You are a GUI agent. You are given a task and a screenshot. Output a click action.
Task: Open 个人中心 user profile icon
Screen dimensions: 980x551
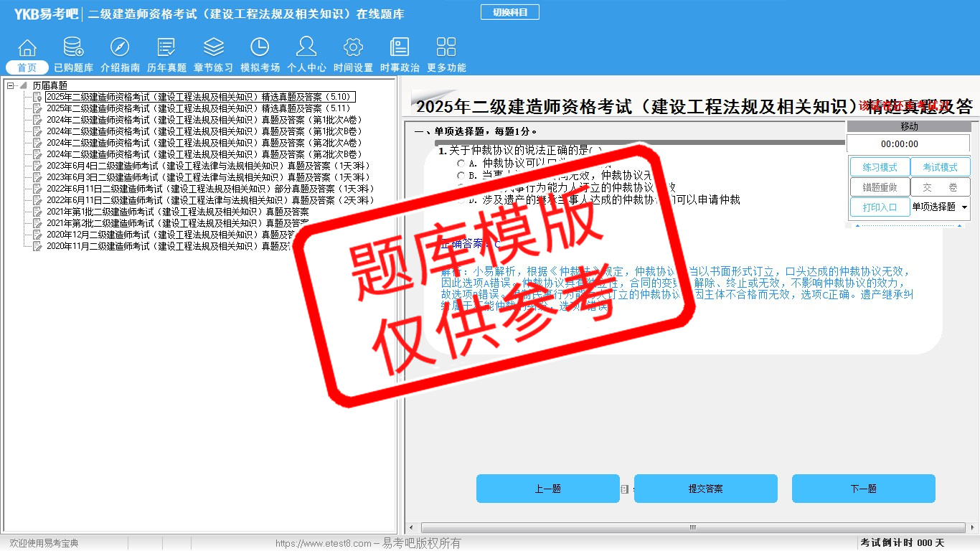(x=306, y=48)
